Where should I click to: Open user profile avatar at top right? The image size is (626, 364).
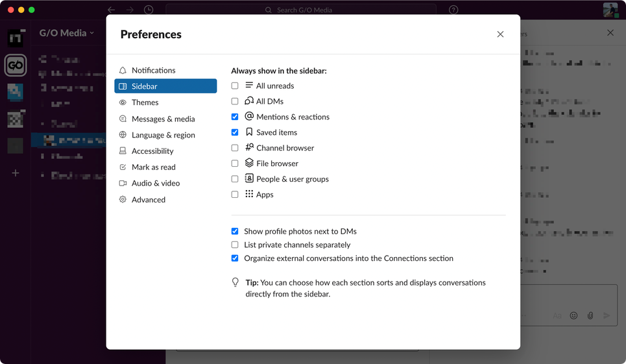click(x=610, y=10)
